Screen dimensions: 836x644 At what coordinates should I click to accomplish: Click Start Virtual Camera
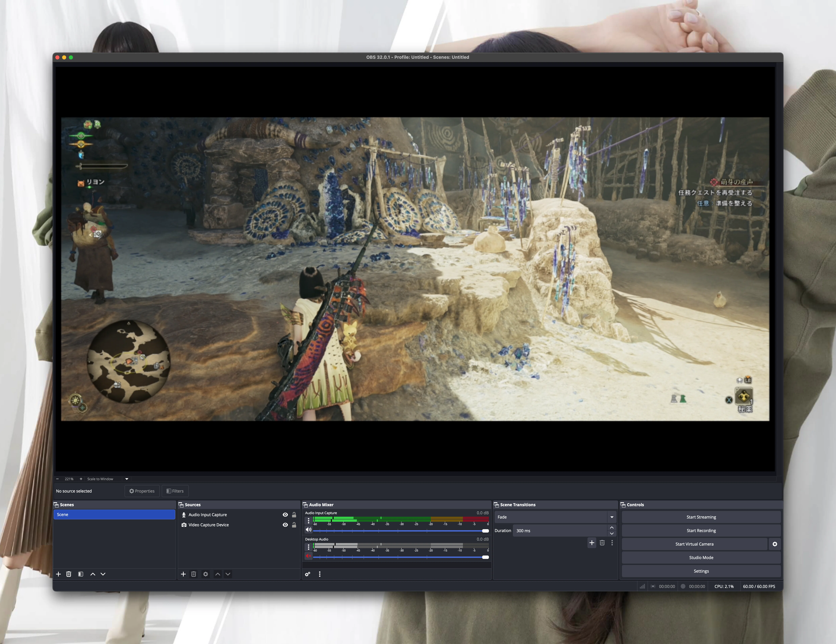[694, 544]
